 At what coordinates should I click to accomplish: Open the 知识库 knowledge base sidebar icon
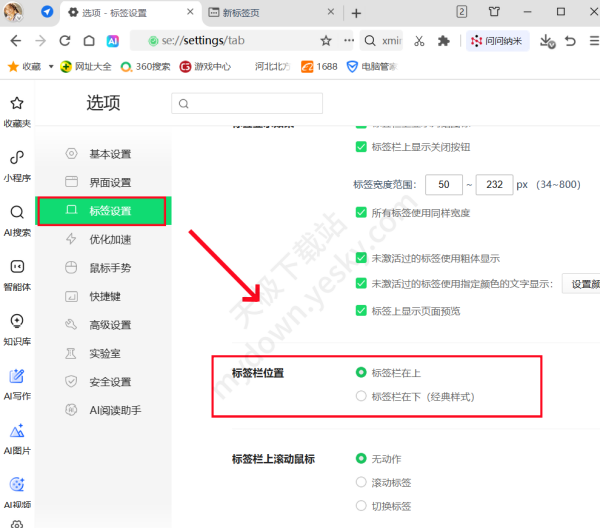16,328
